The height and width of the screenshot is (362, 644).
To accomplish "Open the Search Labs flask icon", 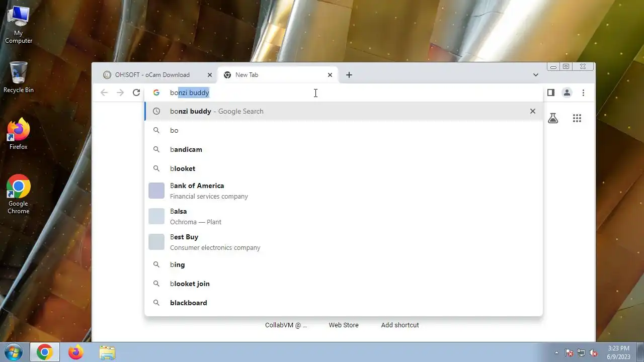I will [553, 118].
